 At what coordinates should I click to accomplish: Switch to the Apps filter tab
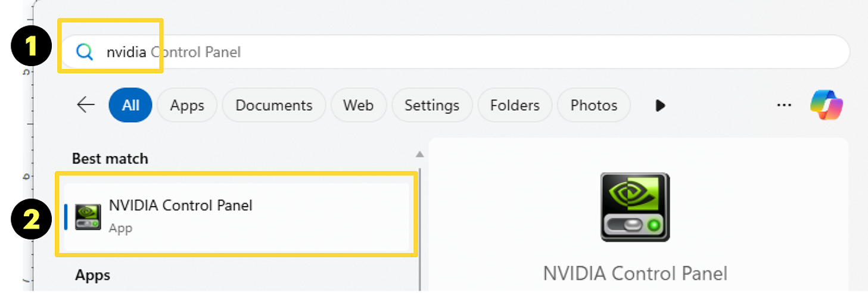coord(187,105)
